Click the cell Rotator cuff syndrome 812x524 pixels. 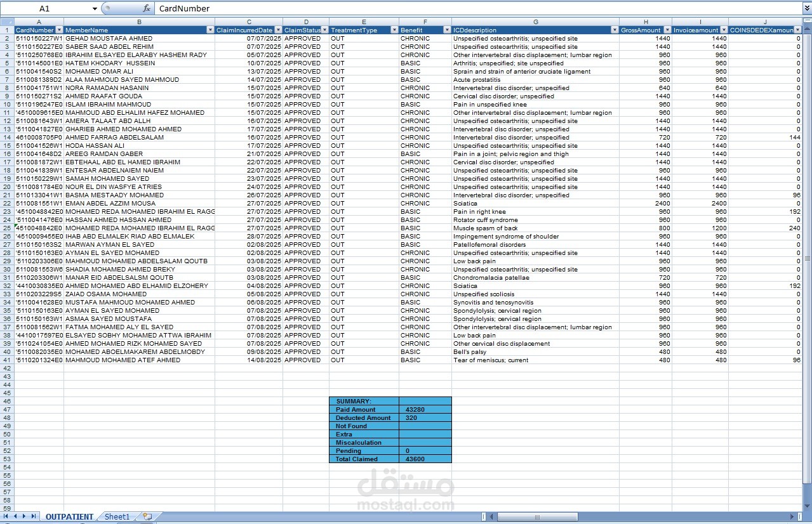535,219
